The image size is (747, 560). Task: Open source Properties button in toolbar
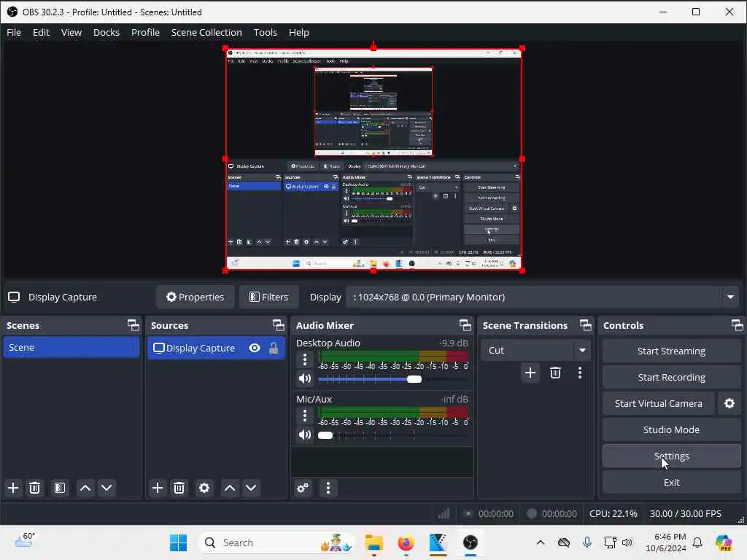196,297
